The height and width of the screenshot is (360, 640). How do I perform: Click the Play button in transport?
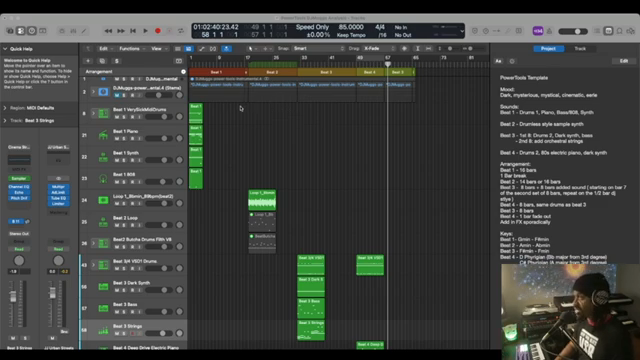(x=145, y=31)
